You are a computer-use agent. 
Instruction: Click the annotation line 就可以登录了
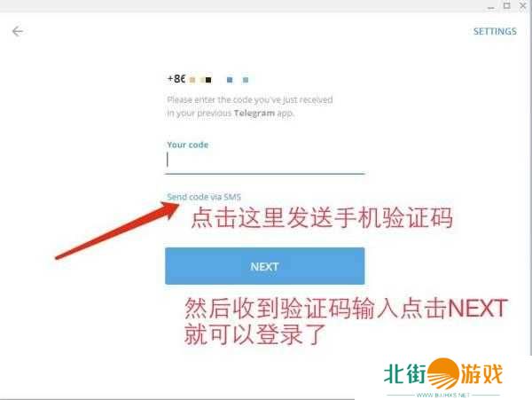click(255, 334)
